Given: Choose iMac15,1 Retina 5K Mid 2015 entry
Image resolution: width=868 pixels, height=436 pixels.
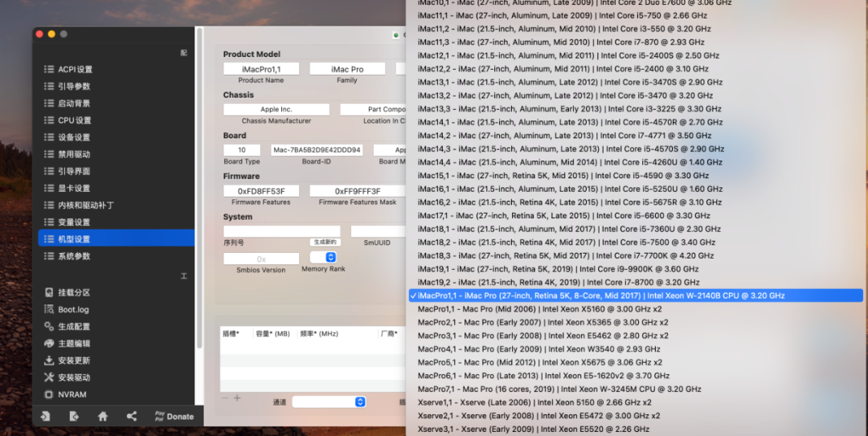Looking at the screenshot, I should point(636,175).
